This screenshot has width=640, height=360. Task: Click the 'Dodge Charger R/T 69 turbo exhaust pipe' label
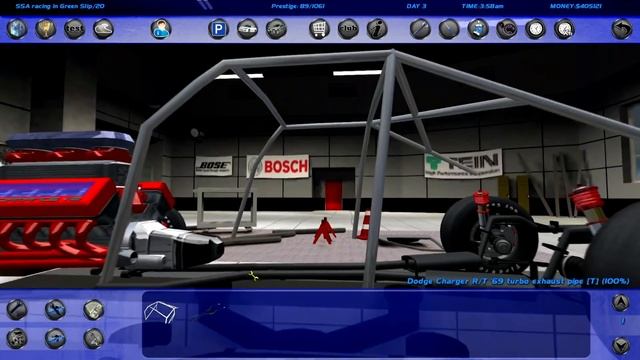pyautogui.click(x=518, y=281)
